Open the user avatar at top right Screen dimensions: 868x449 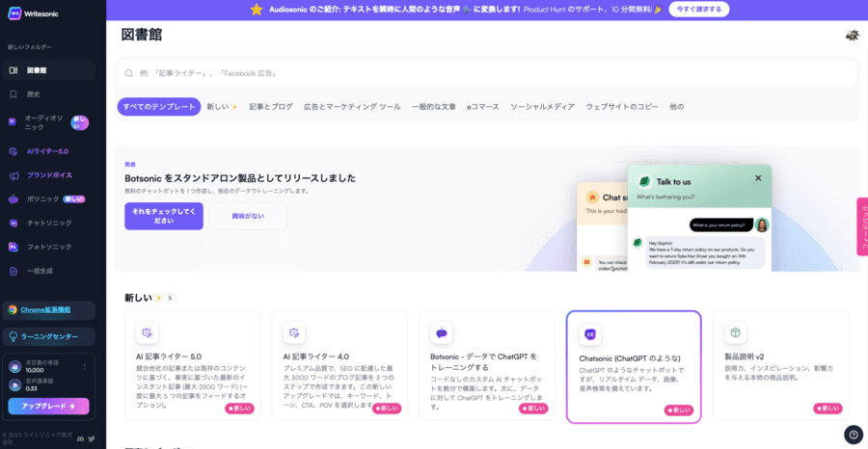pos(852,35)
